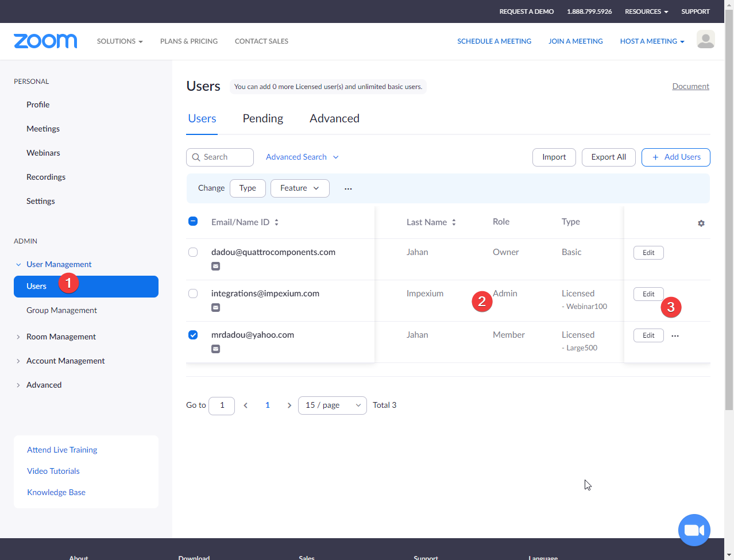This screenshot has height=560, width=734.
Task: Open the Solutions dropdown
Action: pos(119,41)
